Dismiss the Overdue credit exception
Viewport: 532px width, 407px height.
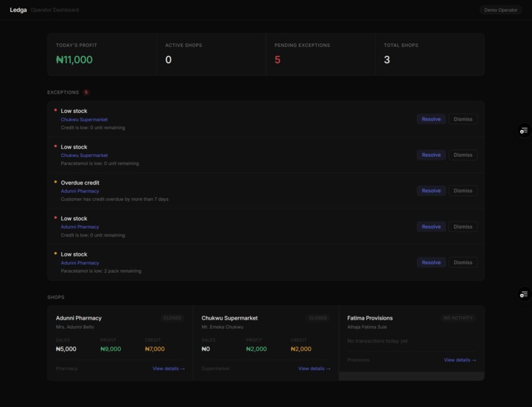coord(463,190)
